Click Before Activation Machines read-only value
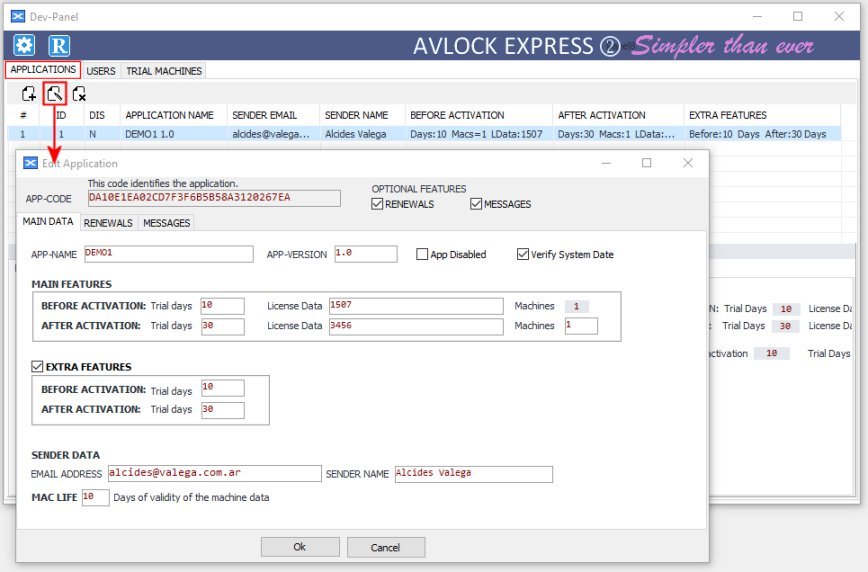Viewport: 868px width, 572px height. tap(577, 306)
